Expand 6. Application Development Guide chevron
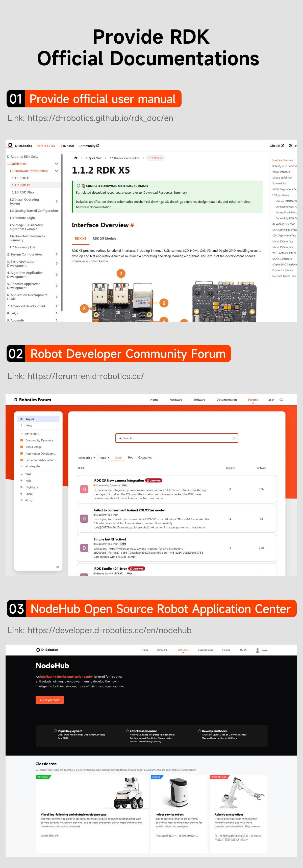This screenshot has height=868, width=303. pos(56,297)
